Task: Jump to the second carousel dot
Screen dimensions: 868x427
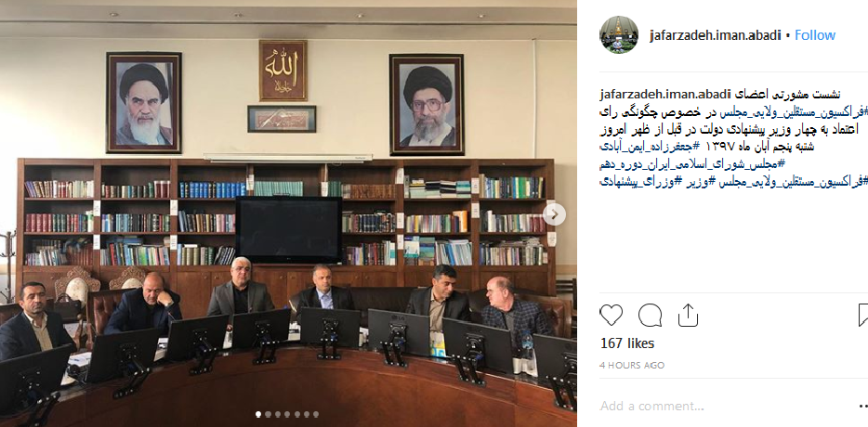Action: pyautogui.click(x=268, y=414)
